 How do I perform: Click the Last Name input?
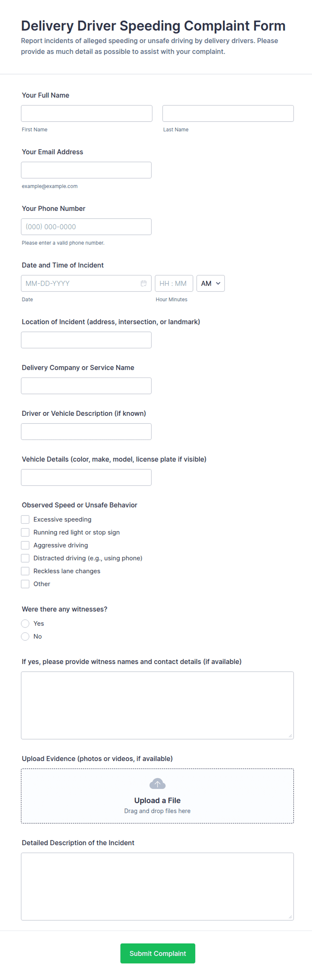tap(228, 114)
